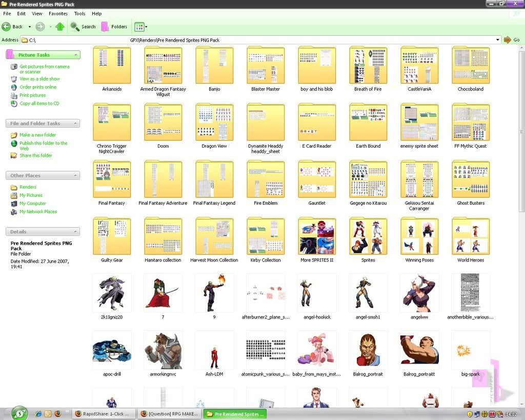Go up one folder level
The height and width of the screenshot is (420, 525).
[60, 27]
